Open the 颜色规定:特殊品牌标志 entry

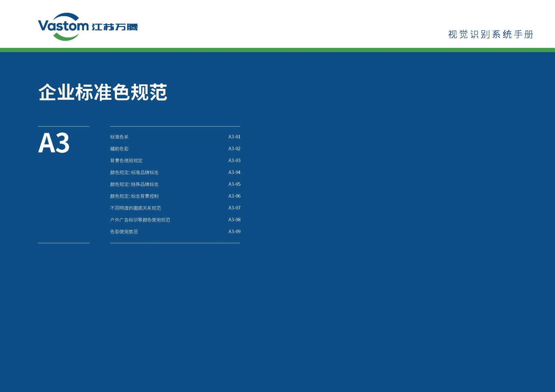134,184
